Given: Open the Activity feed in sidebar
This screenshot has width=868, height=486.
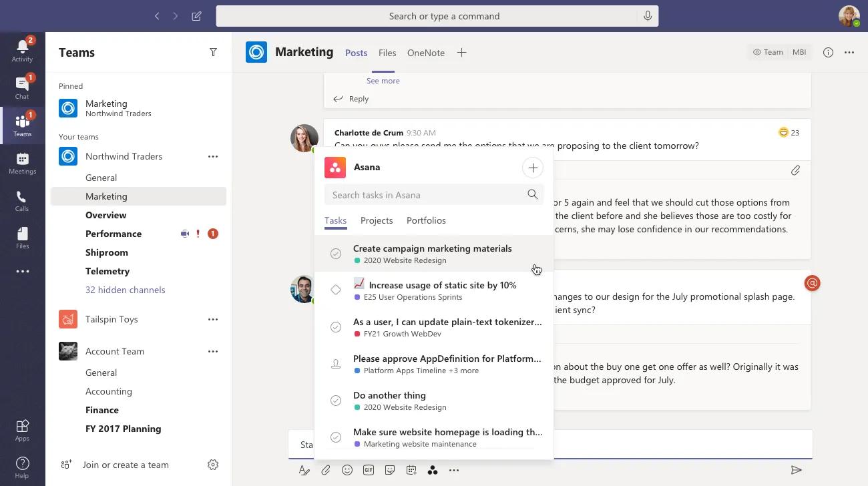Looking at the screenshot, I should point(22,50).
